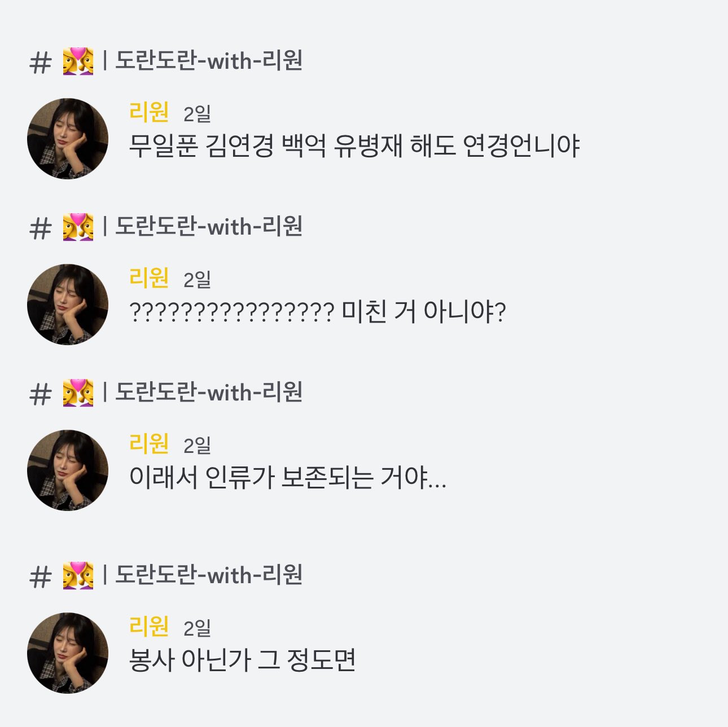
Task: Click the couple emoji above the 봉사 아닌가 message
Action: (78, 576)
